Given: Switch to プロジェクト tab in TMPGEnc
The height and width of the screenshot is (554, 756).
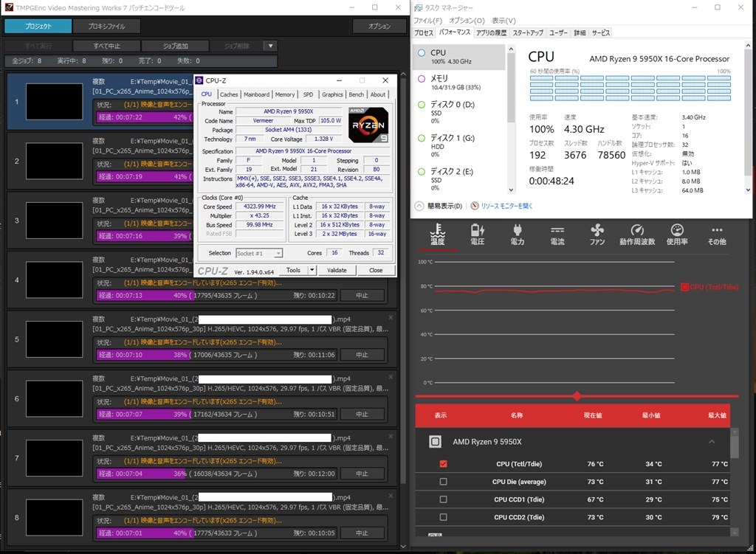Looking at the screenshot, I should (38, 26).
